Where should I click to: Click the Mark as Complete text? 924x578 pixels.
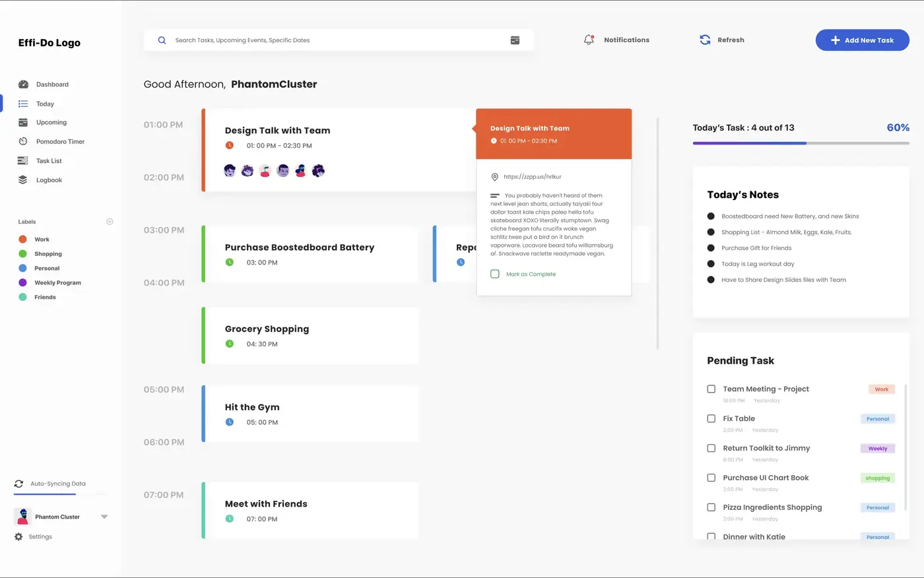click(531, 274)
